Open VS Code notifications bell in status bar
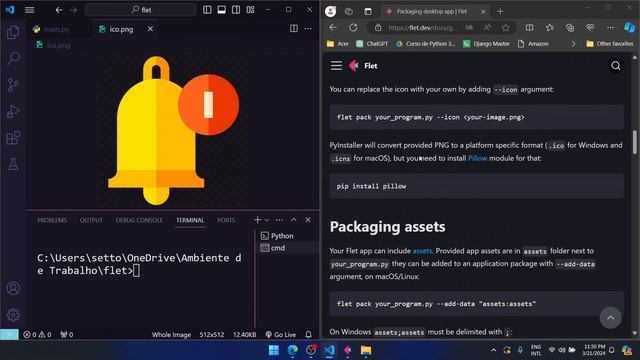The height and width of the screenshot is (360, 640). point(309,335)
